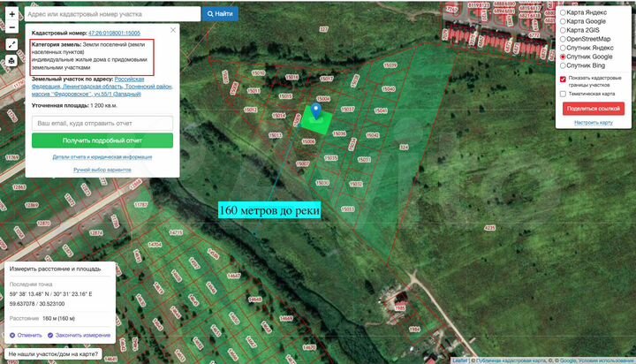Toggle fullscreen map with the expand icon
Viewport: 636px width, 364px height.
pyautogui.click(x=11, y=45)
